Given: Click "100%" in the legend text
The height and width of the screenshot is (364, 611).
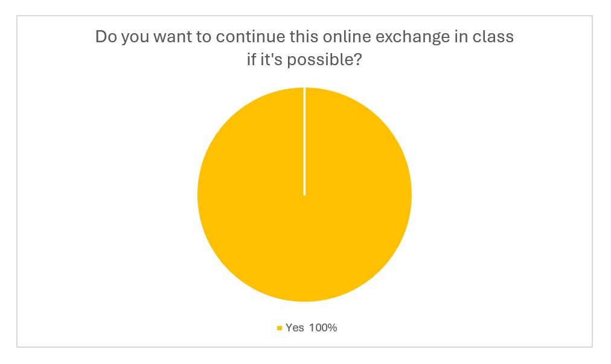Looking at the screenshot, I should (322, 328).
